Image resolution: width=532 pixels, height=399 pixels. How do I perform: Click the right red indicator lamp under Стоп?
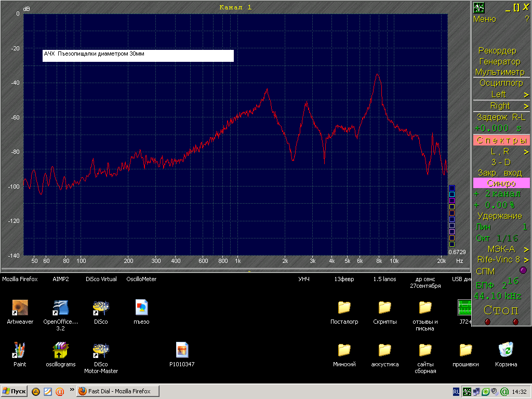515,322
